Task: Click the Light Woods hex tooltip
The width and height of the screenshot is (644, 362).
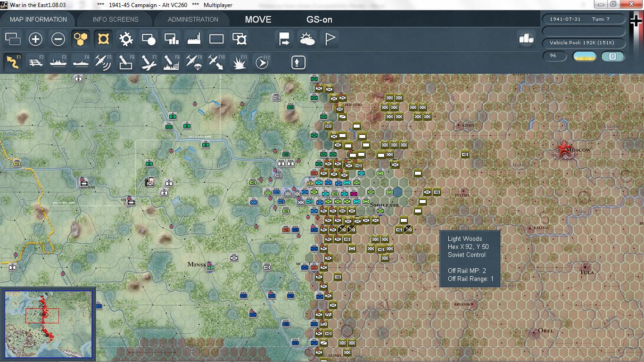Action: [470, 259]
